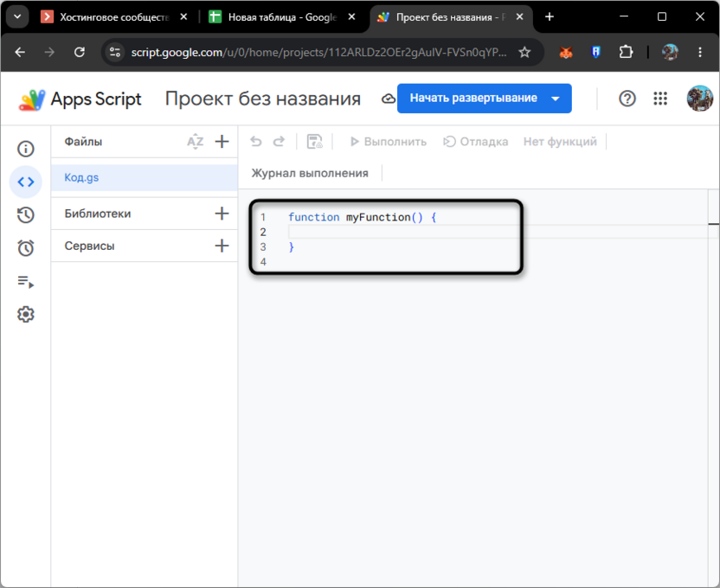Open the Google account avatar
This screenshot has width=720, height=588.
pyautogui.click(x=700, y=99)
